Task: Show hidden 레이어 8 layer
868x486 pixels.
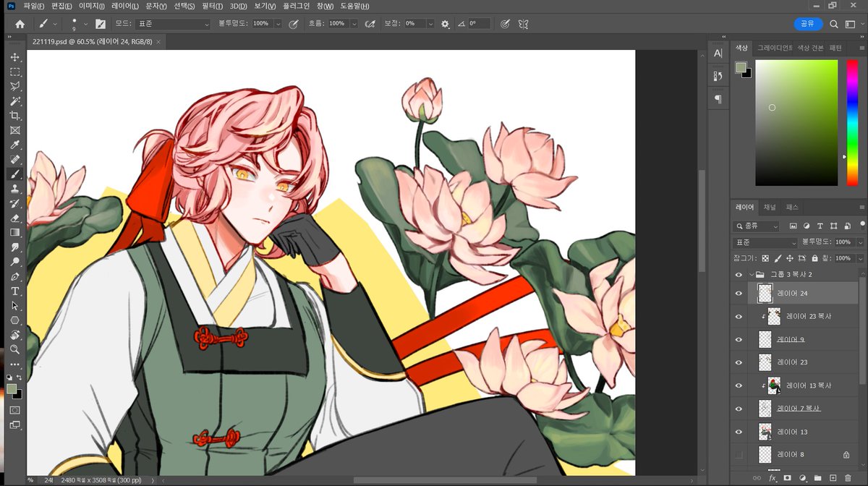Action: tap(739, 455)
